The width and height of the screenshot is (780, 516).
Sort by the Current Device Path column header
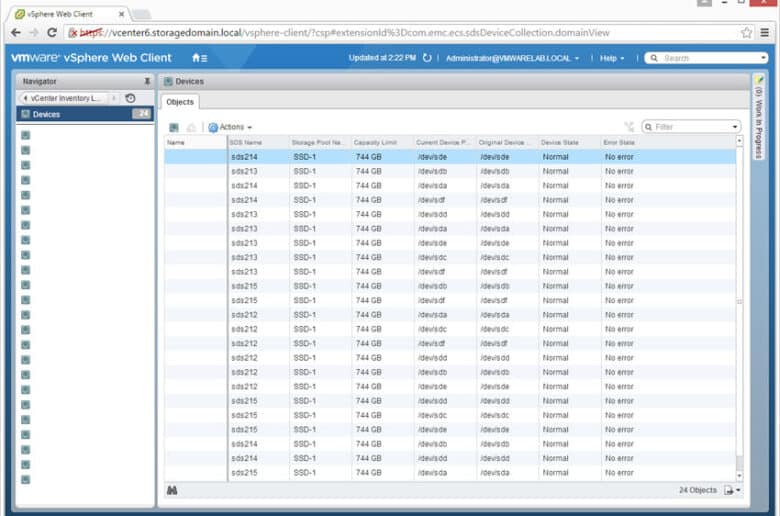click(445, 142)
